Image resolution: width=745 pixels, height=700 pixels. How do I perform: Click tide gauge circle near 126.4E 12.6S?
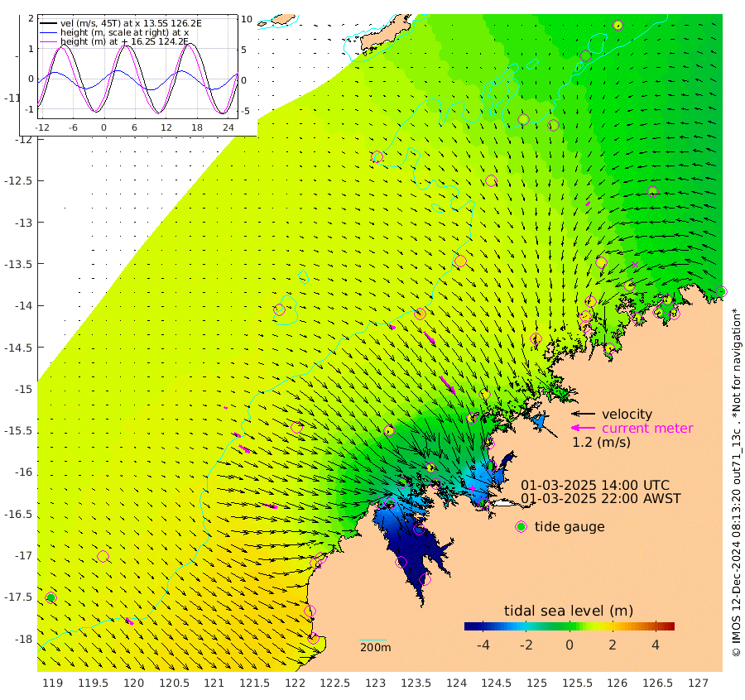coord(653,191)
